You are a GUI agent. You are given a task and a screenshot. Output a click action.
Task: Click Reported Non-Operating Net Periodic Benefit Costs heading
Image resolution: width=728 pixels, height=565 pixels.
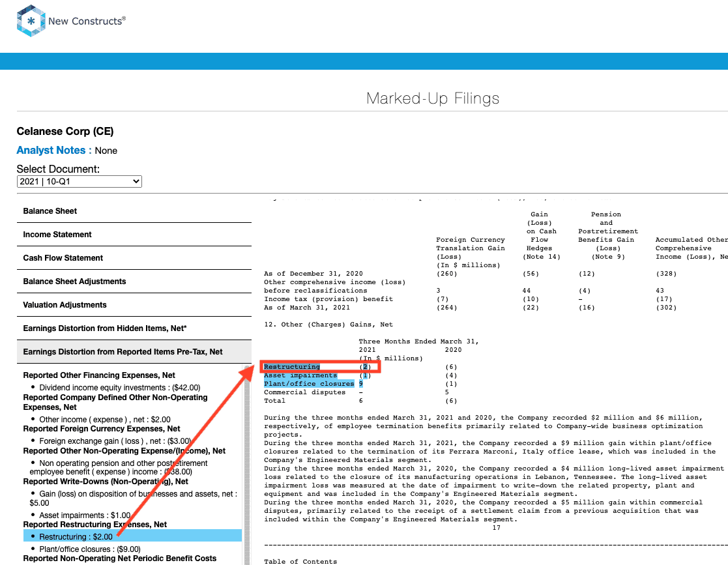120,558
